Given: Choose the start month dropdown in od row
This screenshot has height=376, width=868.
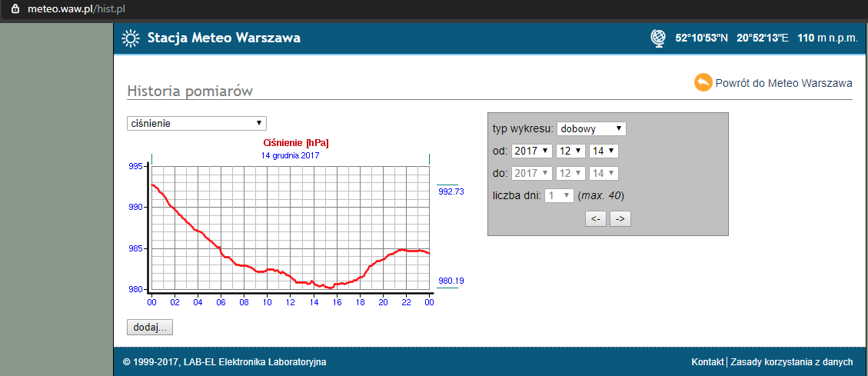Looking at the screenshot, I should (x=570, y=151).
